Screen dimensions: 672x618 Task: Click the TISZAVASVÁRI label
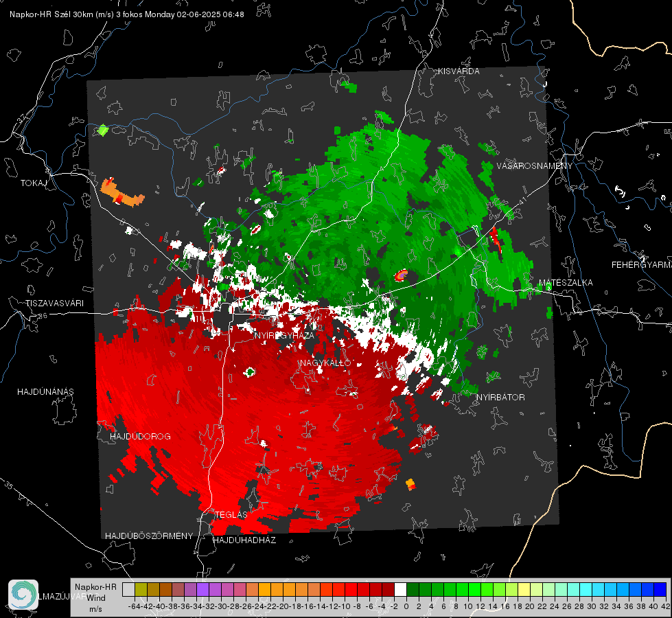[54, 304]
